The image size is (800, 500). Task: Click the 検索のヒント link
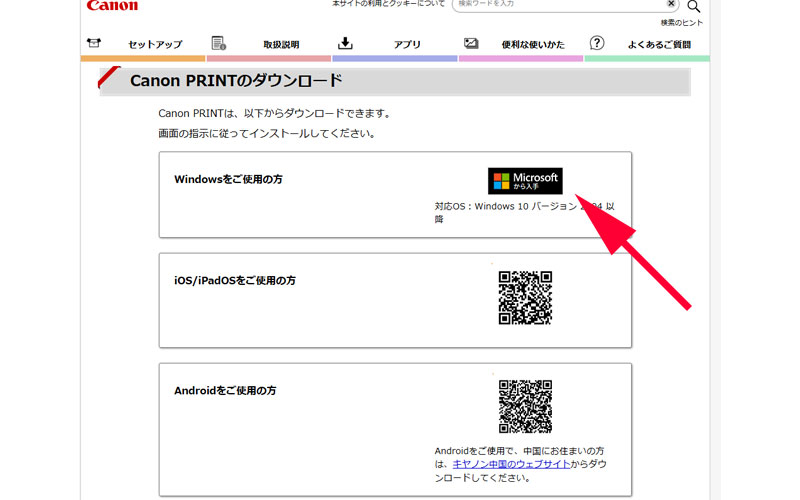pyautogui.click(x=681, y=22)
